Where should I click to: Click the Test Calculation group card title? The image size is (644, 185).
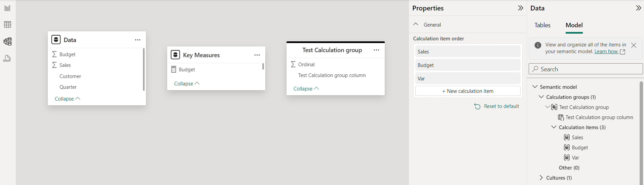(x=332, y=50)
